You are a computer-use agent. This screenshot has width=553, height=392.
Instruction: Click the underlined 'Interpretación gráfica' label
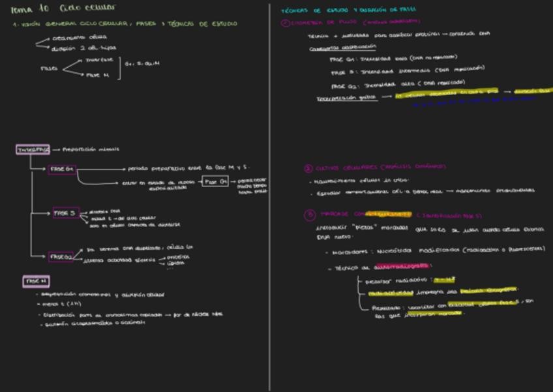click(347, 98)
